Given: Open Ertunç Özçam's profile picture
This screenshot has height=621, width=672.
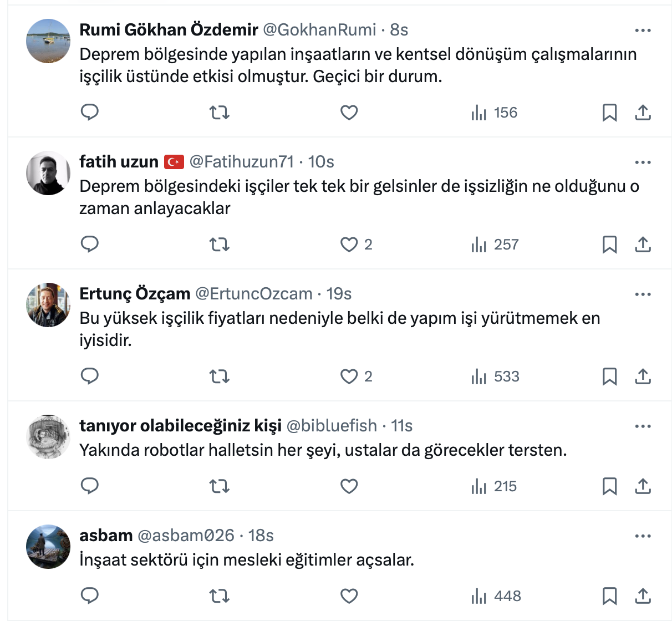Looking at the screenshot, I should pos(48,304).
